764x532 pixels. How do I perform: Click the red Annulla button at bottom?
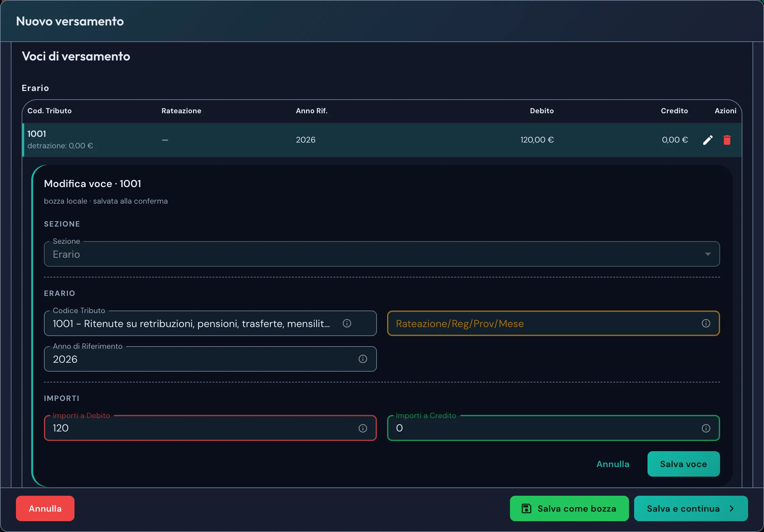[45, 508]
